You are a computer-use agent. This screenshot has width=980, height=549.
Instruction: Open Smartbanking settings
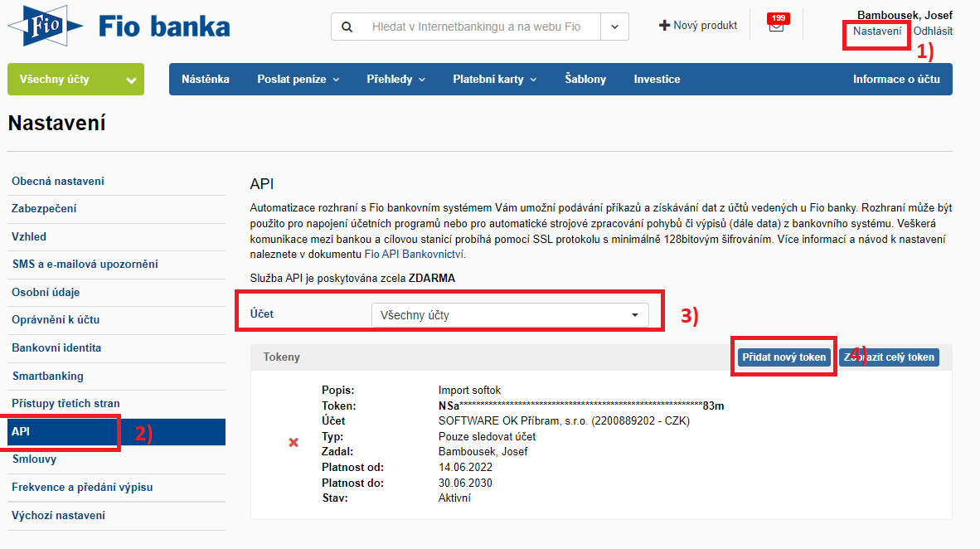click(x=47, y=377)
